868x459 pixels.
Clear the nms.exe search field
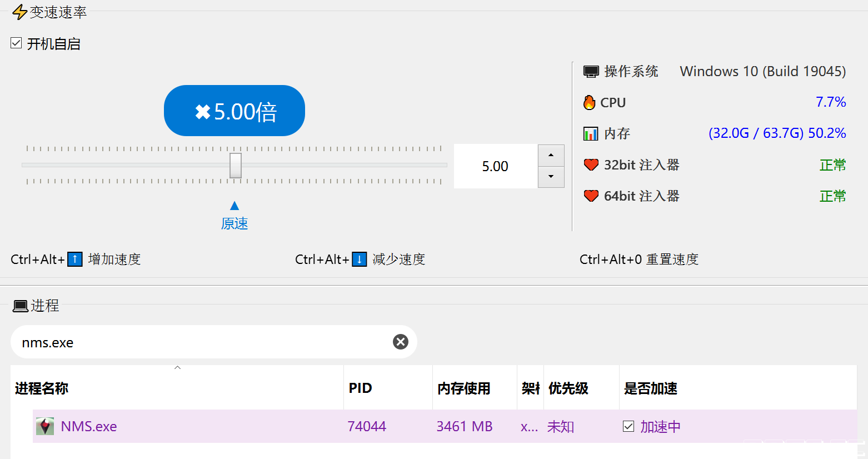click(400, 342)
